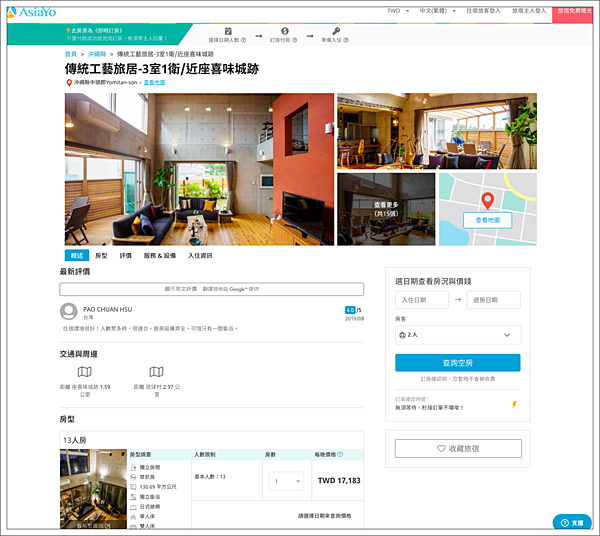The height and width of the screenshot is (536, 600).
Task: Switch to the 服務 & 設備 tab
Action: click(x=160, y=256)
